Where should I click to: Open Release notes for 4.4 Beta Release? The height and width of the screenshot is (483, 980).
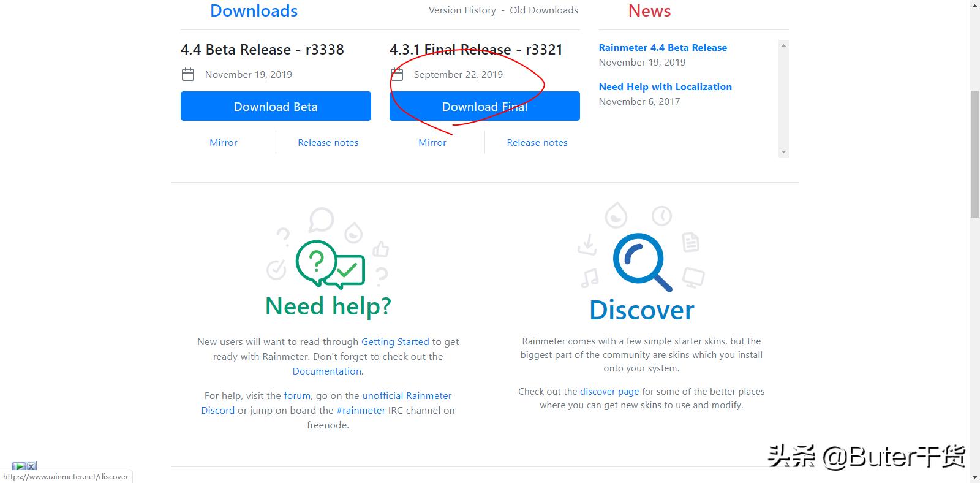(328, 142)
